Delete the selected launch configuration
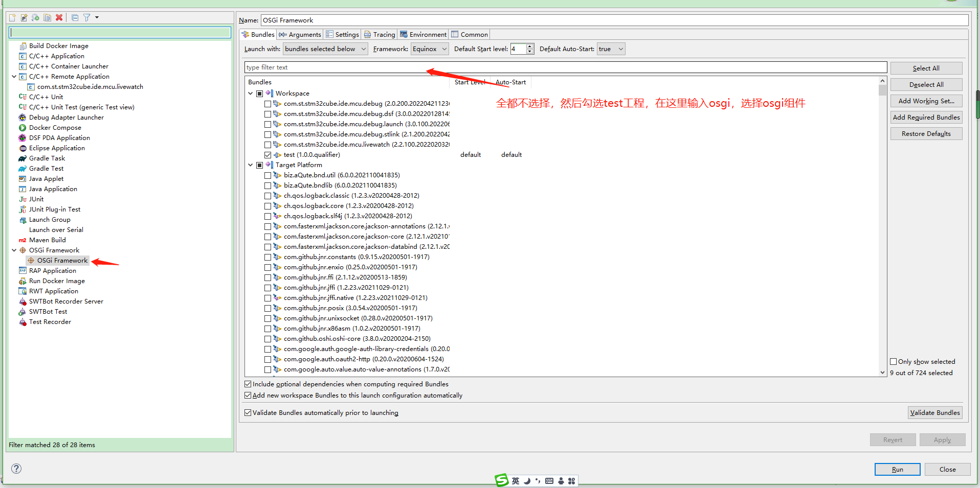Screen dimensions: 980x488 click(x=59, y=17)
